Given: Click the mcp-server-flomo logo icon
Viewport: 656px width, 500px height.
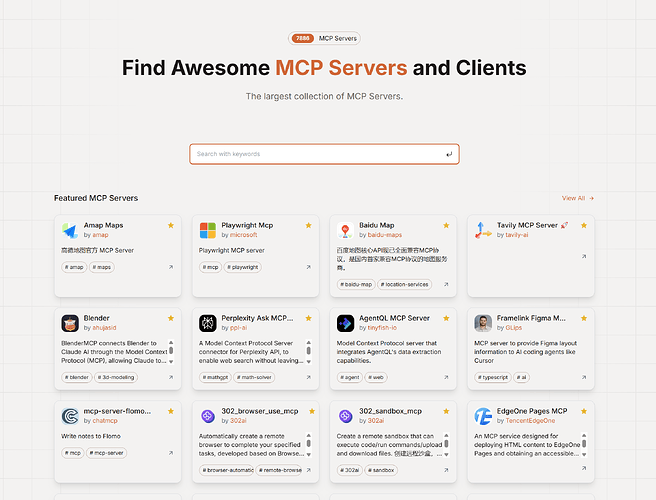Looking at the screenshot, I should click(x=70, y=416).
